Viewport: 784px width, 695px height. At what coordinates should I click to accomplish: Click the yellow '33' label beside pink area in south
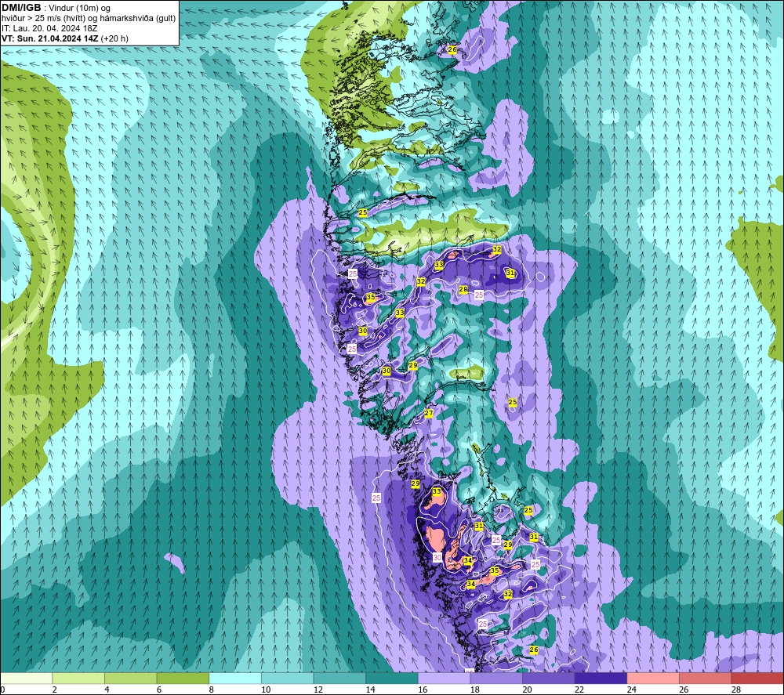click(x=437, y=491)
